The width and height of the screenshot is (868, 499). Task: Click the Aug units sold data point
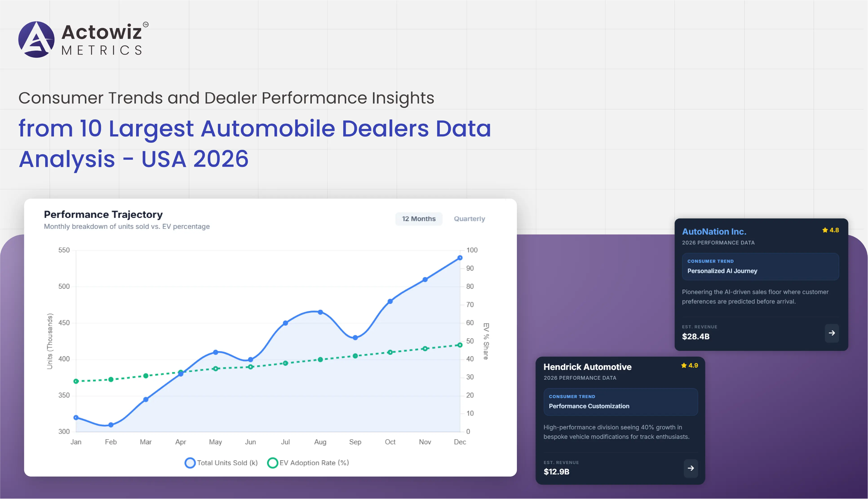320,312
